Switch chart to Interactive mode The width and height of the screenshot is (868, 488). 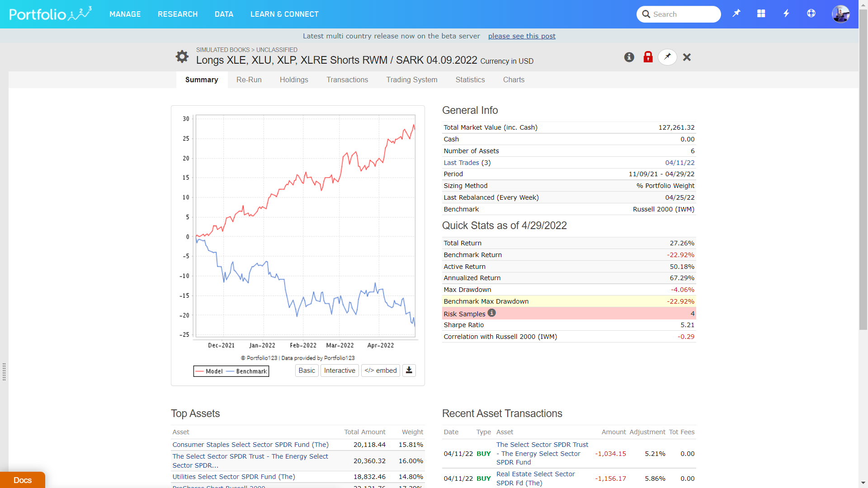[340, 371]
